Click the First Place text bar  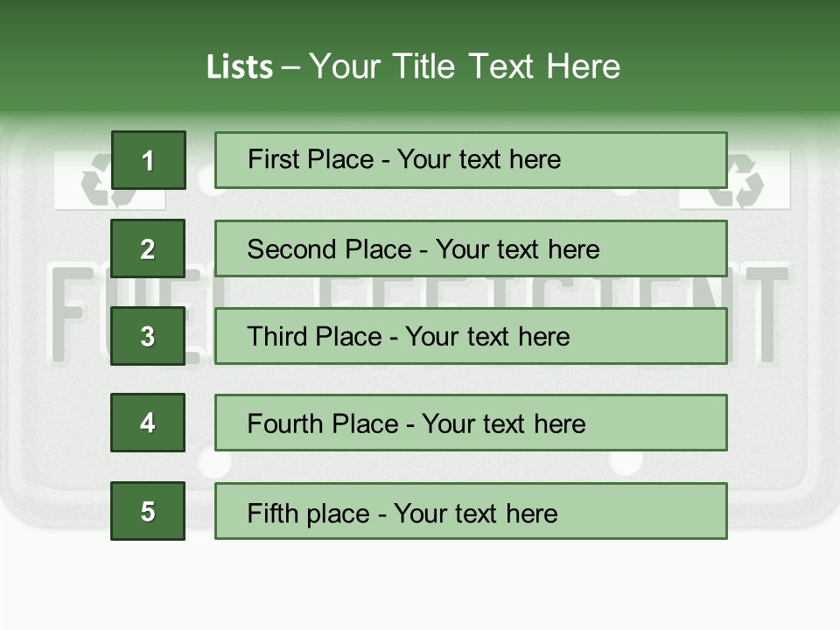(x=471, y=160)
